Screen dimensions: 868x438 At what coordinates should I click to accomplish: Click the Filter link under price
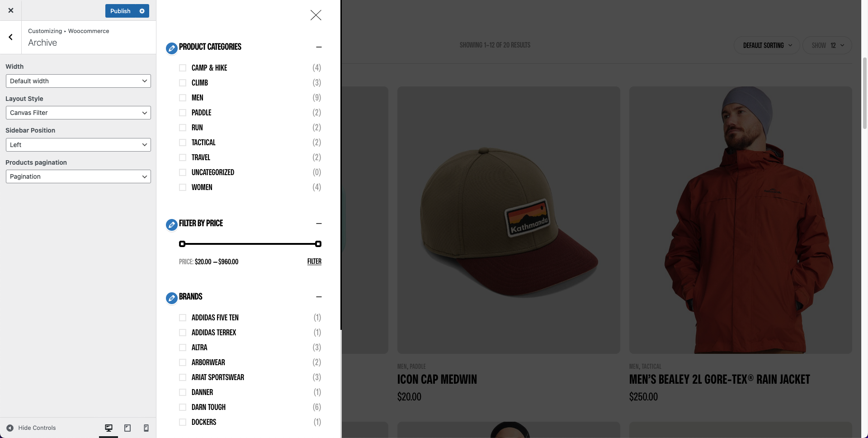pyautogui.click(x=314, y=262)
